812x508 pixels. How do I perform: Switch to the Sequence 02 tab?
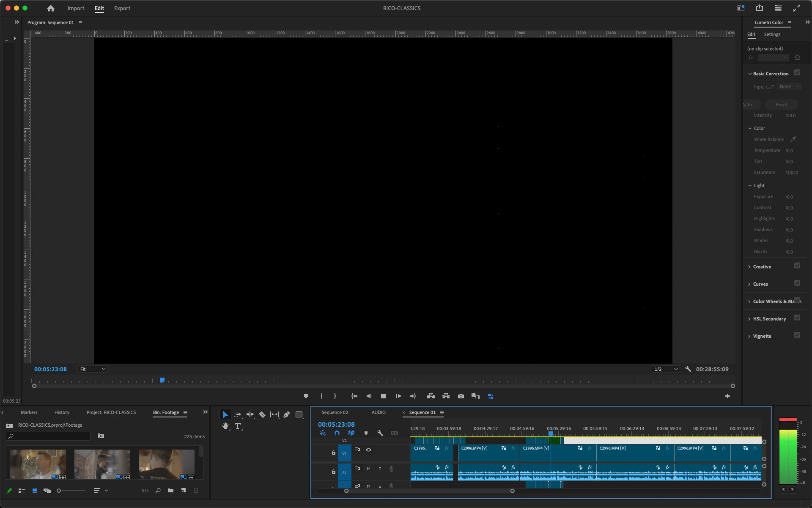335,412
